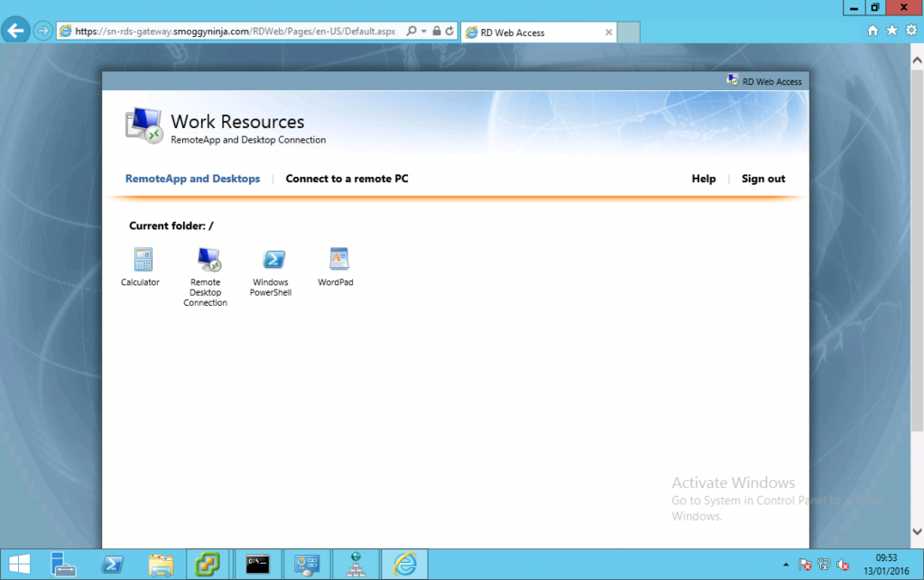
Task: Go forward with the browser forward arrow
Action: click(x=42, y=31)
